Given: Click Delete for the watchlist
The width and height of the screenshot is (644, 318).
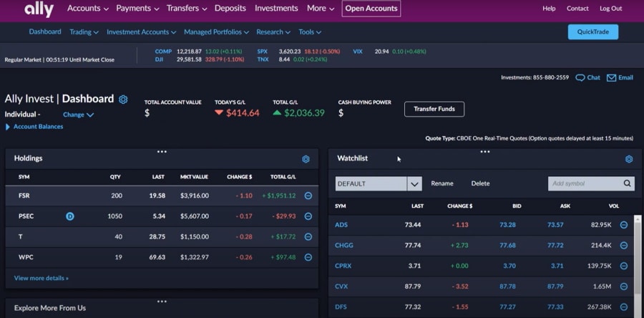Looking at the screenshot, I should pyautogui.click(x=480, y=183).
